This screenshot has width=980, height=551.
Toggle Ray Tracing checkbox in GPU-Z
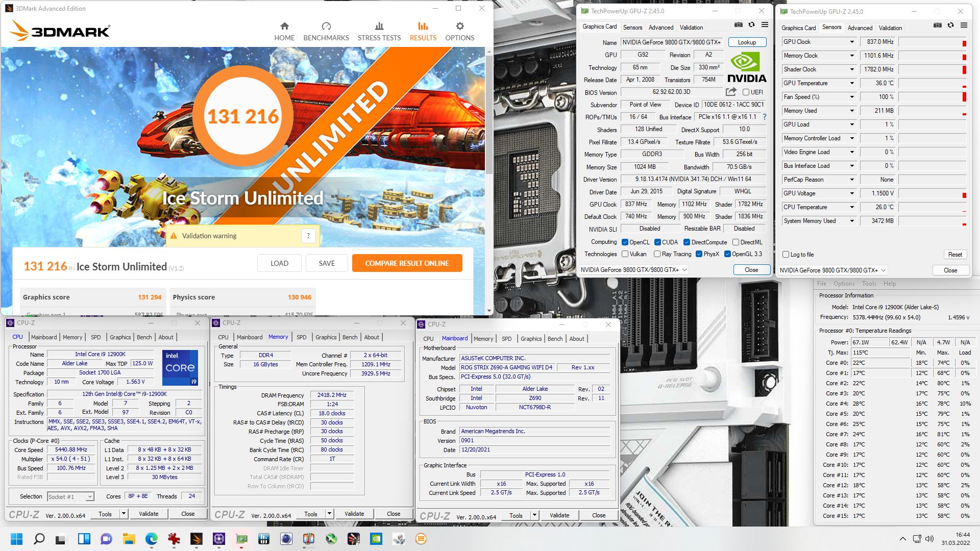657,254
